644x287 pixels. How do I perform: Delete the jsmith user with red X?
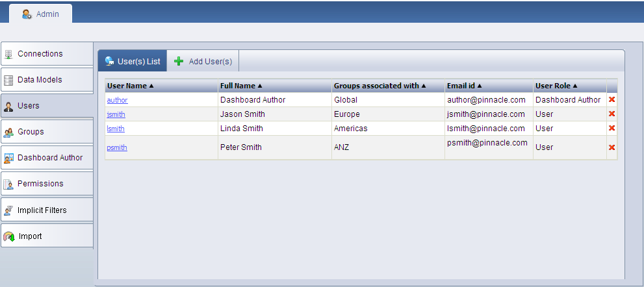[612, 114]
